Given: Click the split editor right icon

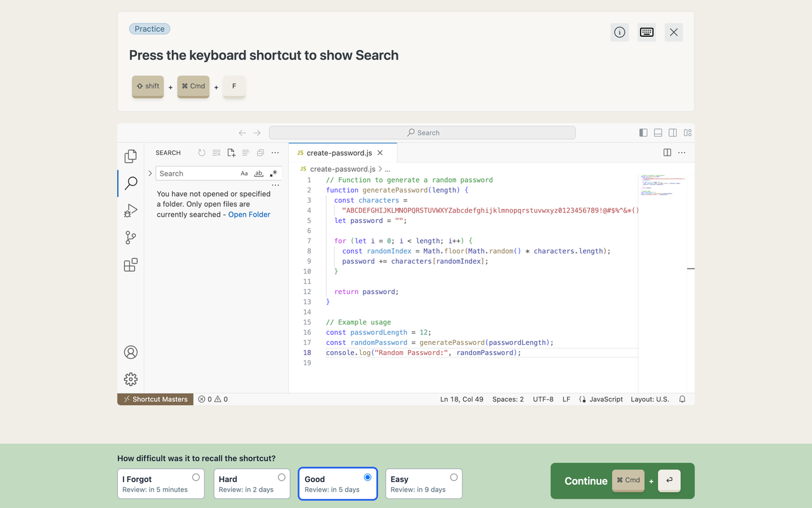Looking at the screenshot, I should [x=667, y=152].
